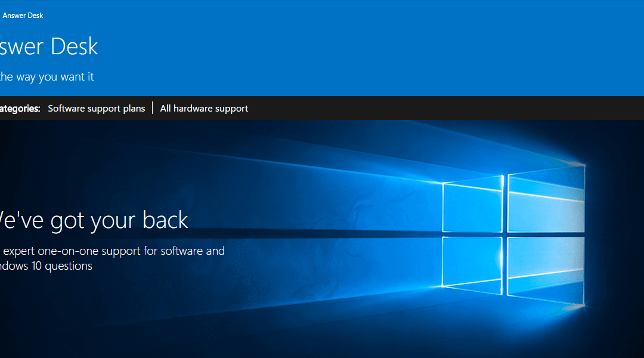Viewport: 644px width, 358px height.
Task: Click the Windows 10 questions text line
Action: (46, 266)
